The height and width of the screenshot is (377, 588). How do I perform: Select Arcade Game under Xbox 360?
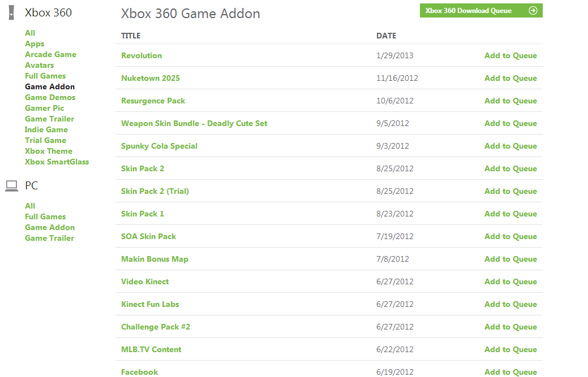coord(50,54)
